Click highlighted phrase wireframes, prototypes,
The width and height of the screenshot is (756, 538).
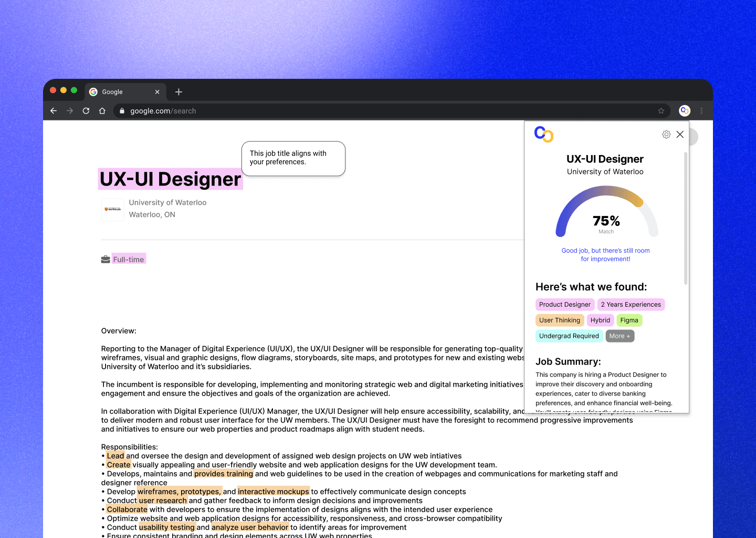coord(180,492)
